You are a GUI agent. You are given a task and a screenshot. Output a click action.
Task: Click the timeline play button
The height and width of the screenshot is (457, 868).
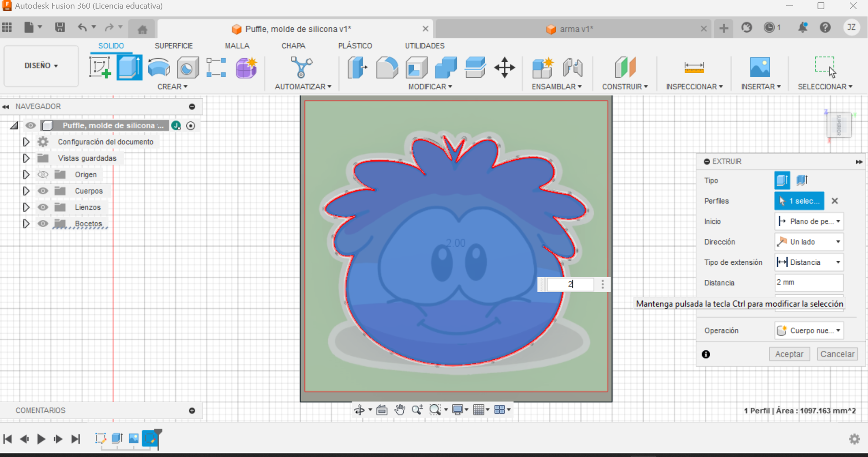41,439
